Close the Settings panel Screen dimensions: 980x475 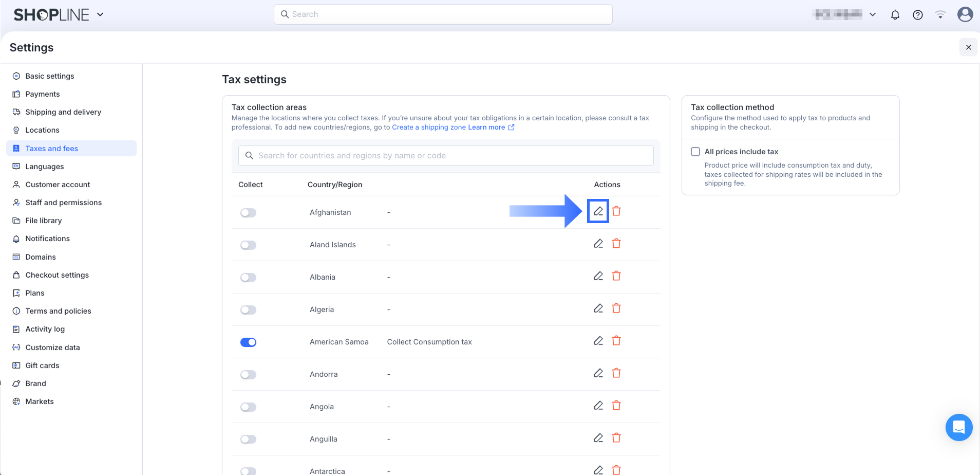[x=968, y=47]
